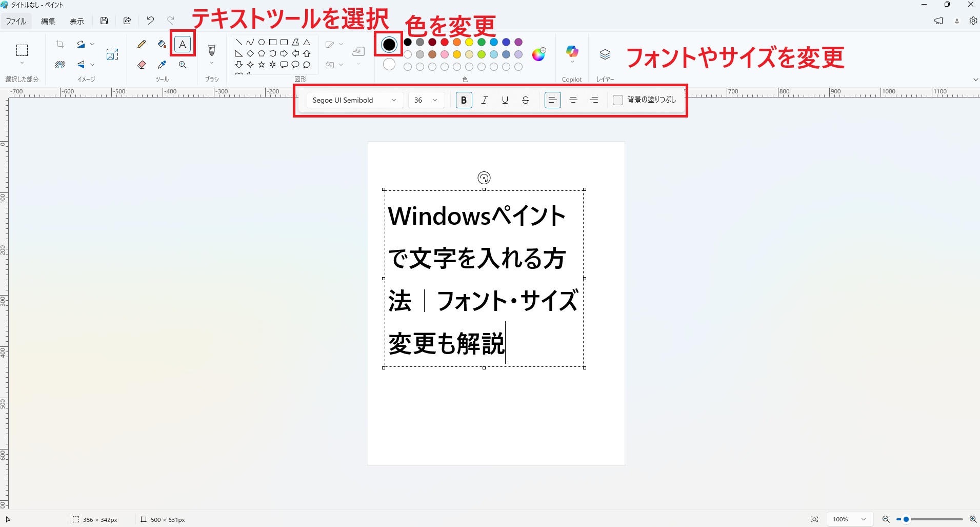Enable the 背景の塗りつぶし checkbox
The width and height of the screenshot is (980, 527).
(618, 100)
